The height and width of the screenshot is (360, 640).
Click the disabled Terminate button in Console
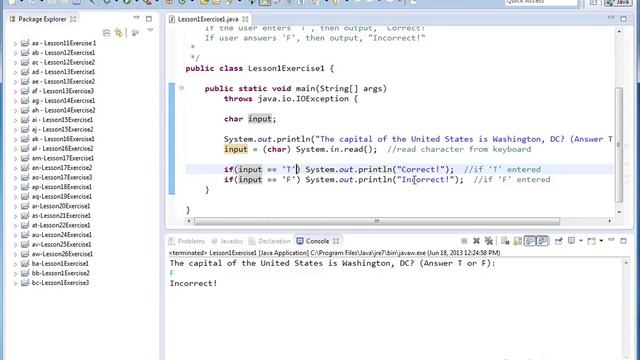tap(464, 241)
